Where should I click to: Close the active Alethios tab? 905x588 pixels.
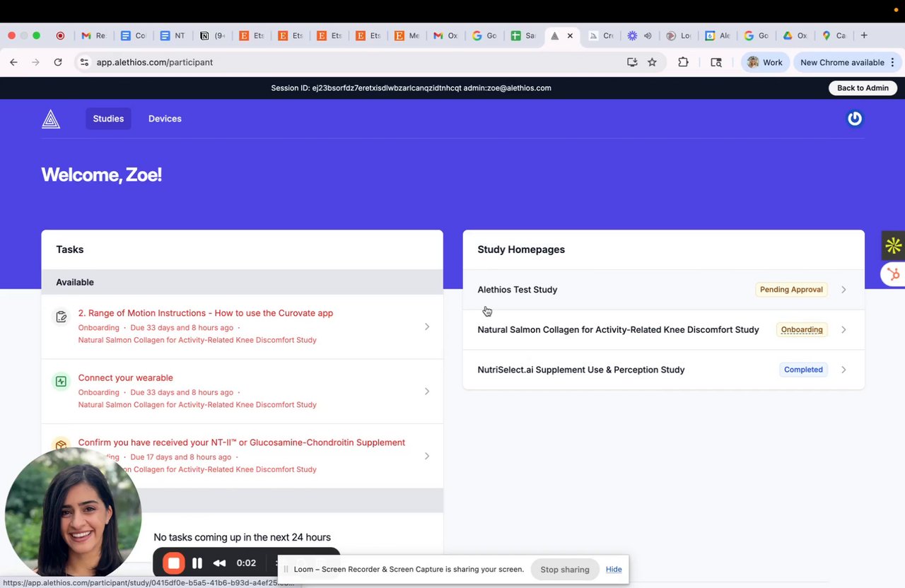570,35
